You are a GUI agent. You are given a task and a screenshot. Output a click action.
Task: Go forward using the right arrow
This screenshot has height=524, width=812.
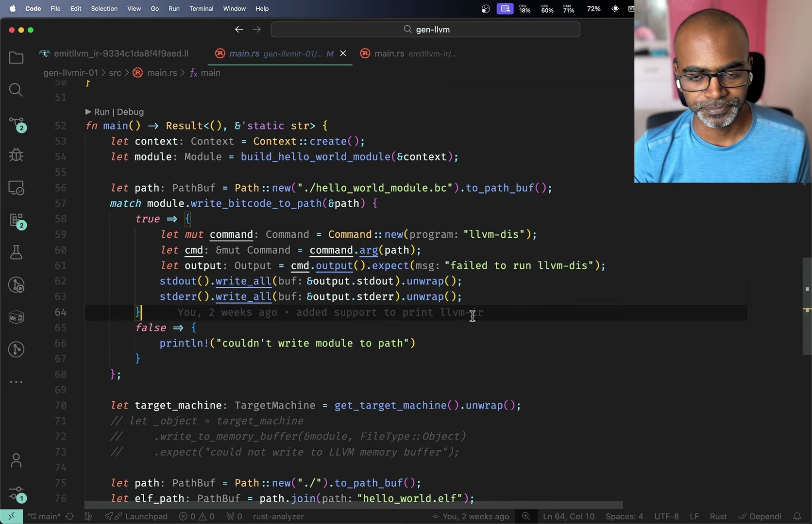256,30
